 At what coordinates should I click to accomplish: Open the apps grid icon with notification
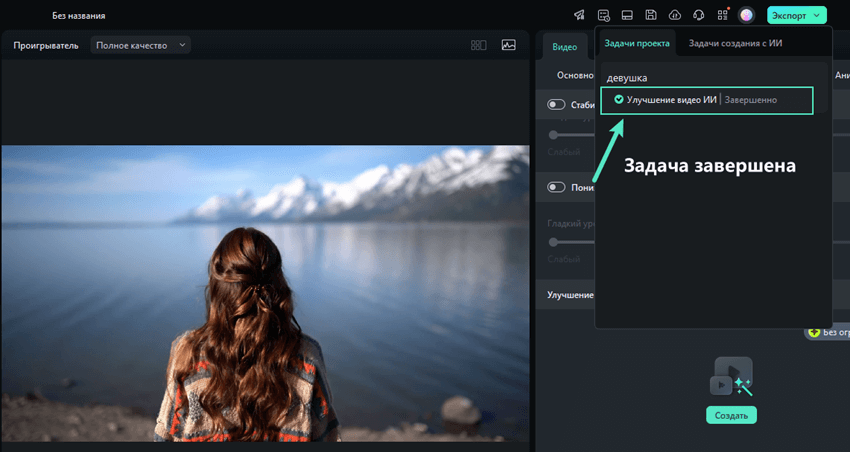pos(723,15)
